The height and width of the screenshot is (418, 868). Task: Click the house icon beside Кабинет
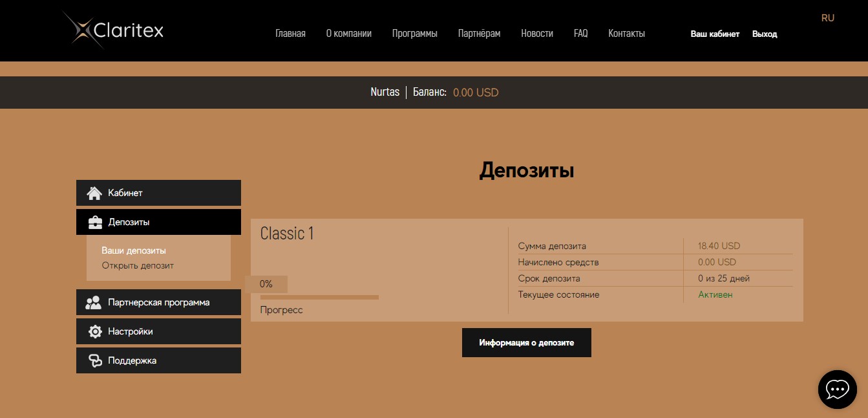(x=94, y=193)
